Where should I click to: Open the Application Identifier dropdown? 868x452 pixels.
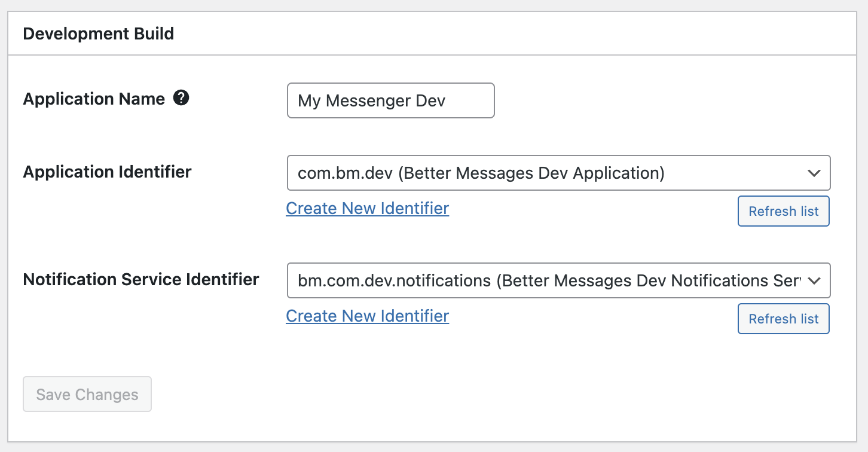tap(559, 173)
